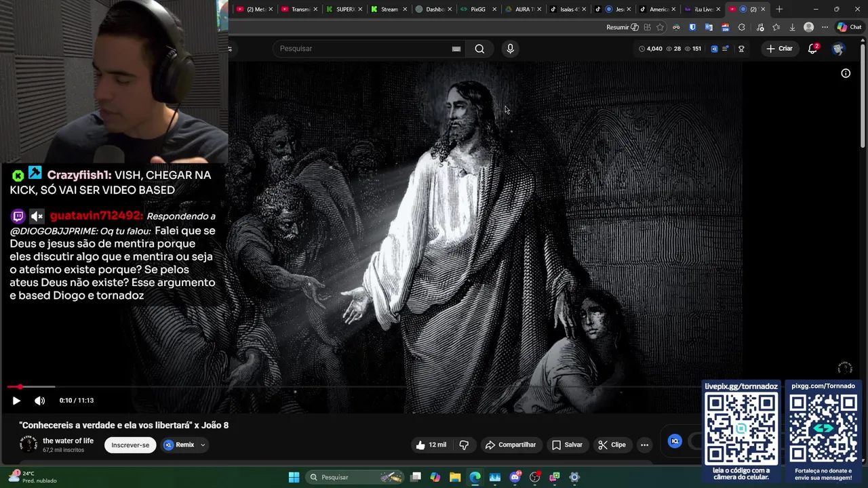Screen dimensions: 868x488
Task: Play the YouTube video
Action: (x=16, y=401)
